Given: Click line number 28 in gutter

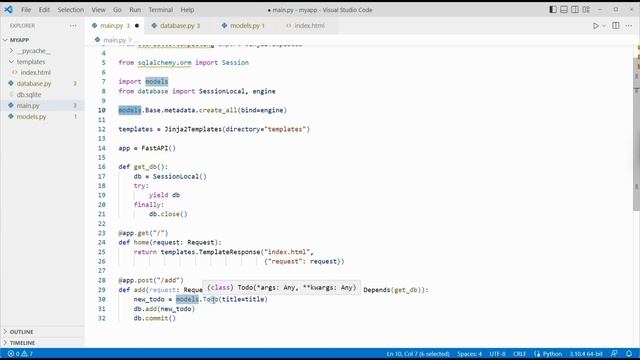Looking at the screenshot, I should (102, 280).
